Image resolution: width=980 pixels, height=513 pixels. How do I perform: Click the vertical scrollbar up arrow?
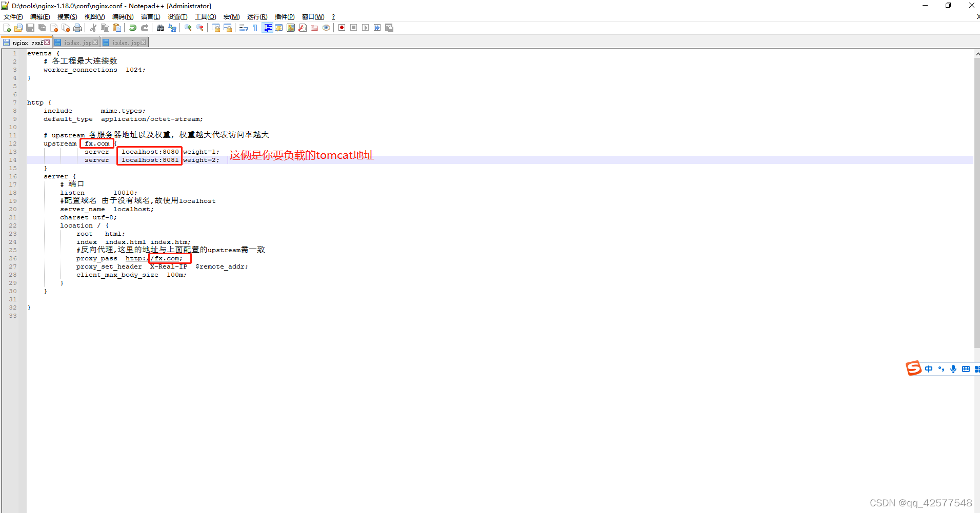pos(977,53)
